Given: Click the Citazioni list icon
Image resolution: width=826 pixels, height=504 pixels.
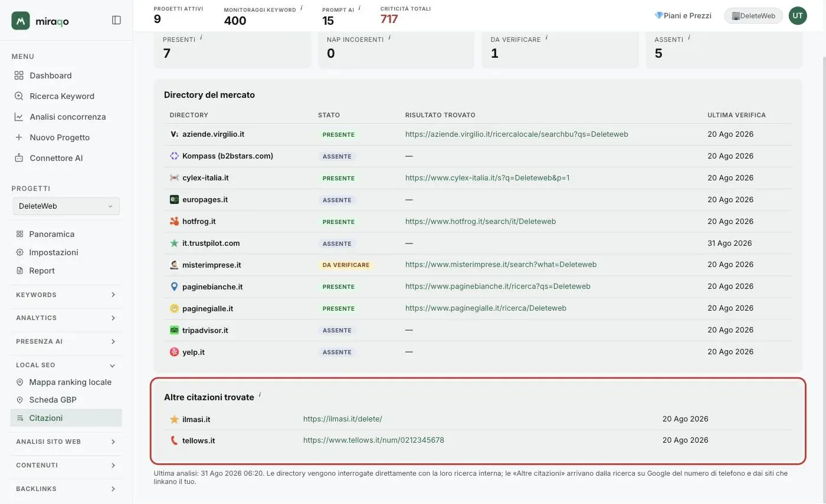Looking at the screenshot, I should pyautogui.click(x=19, y=418).
